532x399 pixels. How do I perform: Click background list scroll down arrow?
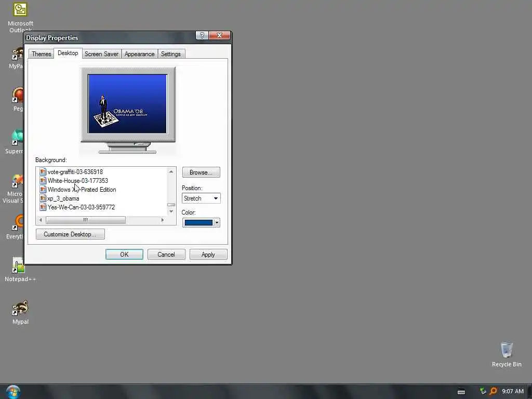pos(171,211)
